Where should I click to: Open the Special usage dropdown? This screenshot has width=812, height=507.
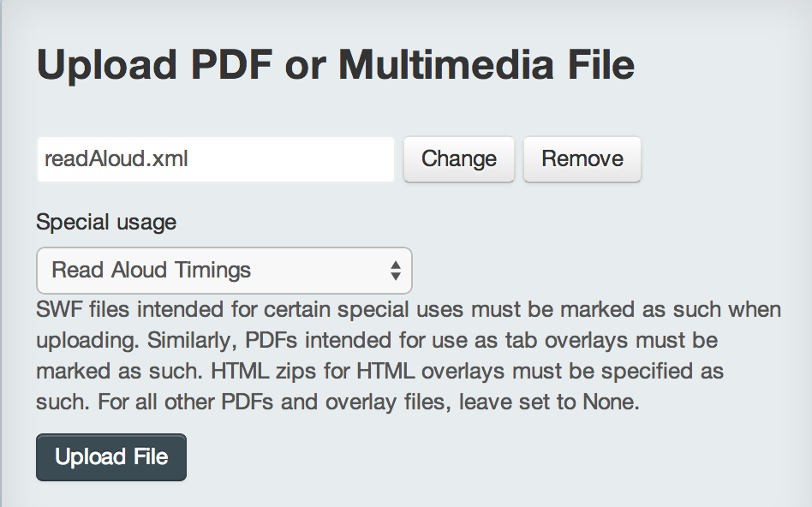pos(224,271)
